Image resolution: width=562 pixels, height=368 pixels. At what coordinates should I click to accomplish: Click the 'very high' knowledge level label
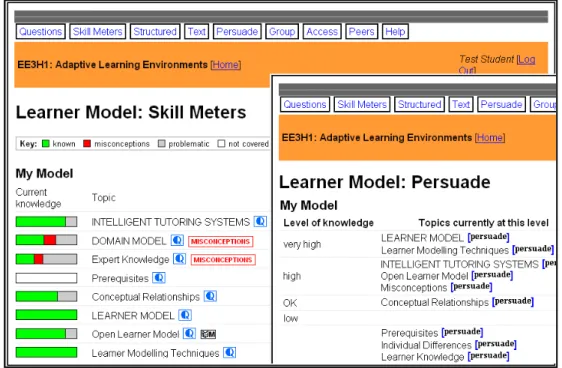coord(302,244)
